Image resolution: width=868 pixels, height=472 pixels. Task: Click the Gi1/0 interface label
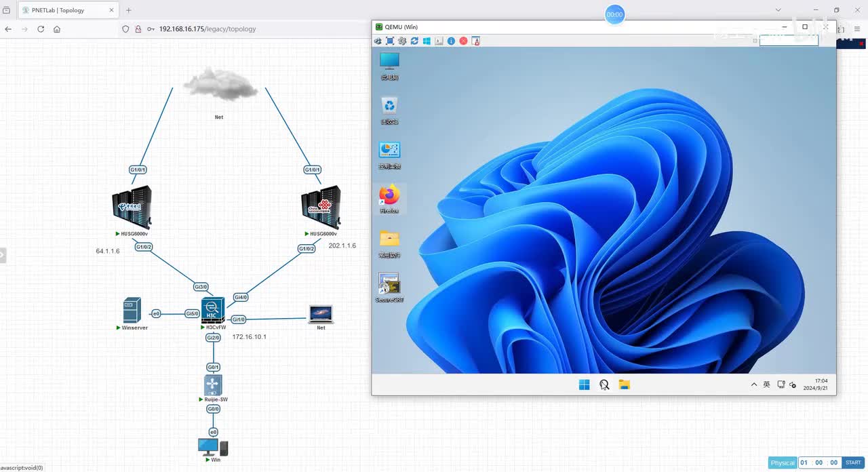pos(238,319)
